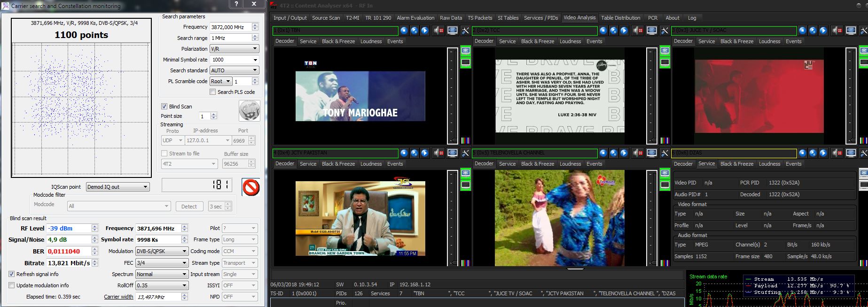Click the freeze-detect icon beside the TBN video
This screenshot has height=307, width=868.
point(466,51)
